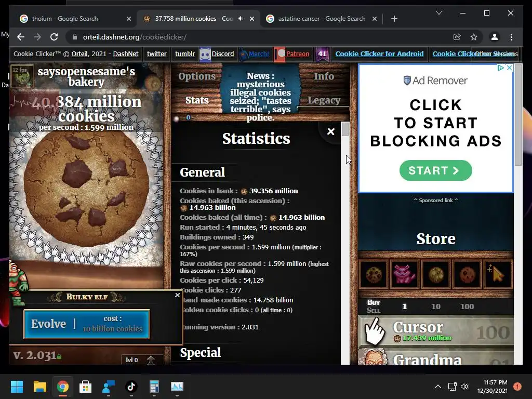
Task: Close the Bulky Elf popup
Action: 177,295
